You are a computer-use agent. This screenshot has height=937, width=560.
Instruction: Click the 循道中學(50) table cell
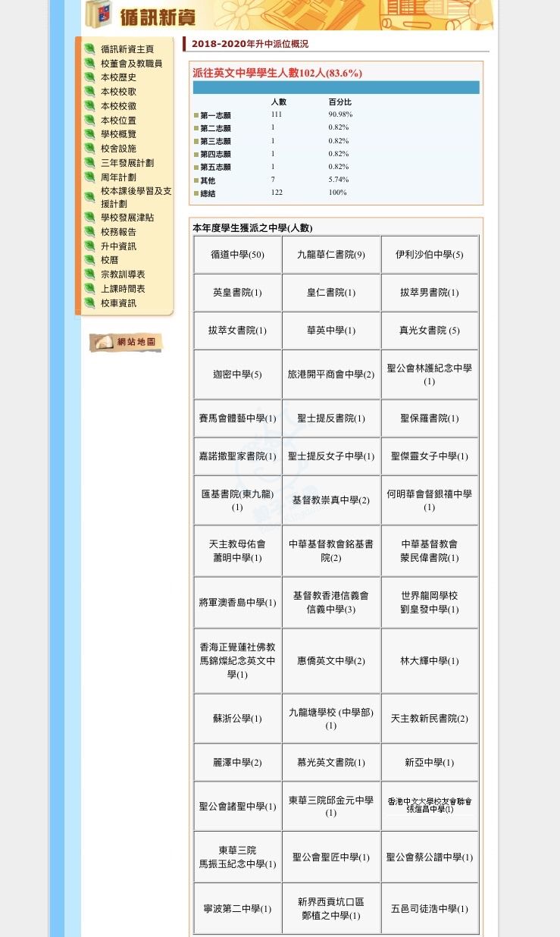pyautogui.click(x=237, y=255)
